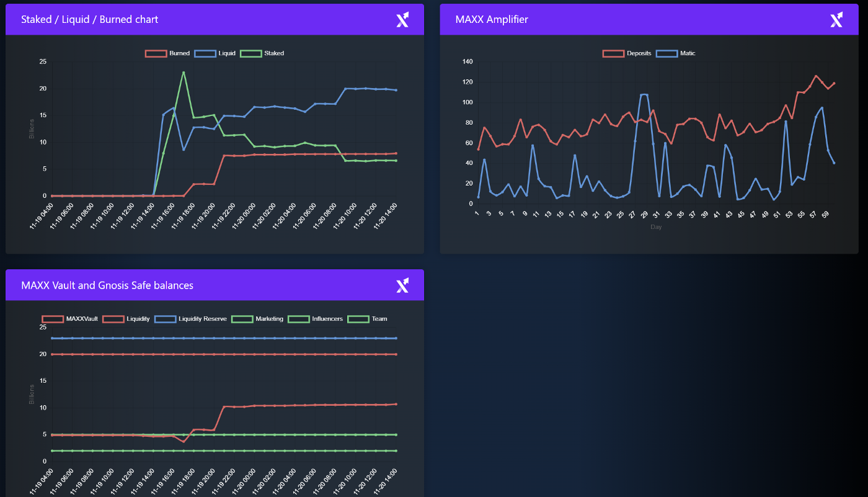Toggle MAXXVault legend entry
Image resolution: width=868 pixels, height=497 pixels.
(x=70, y=319)
